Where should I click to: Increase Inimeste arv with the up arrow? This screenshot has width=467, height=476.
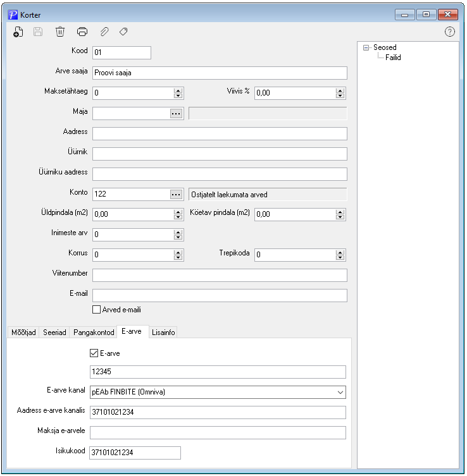pyautogui.click(x=178, y=232)
